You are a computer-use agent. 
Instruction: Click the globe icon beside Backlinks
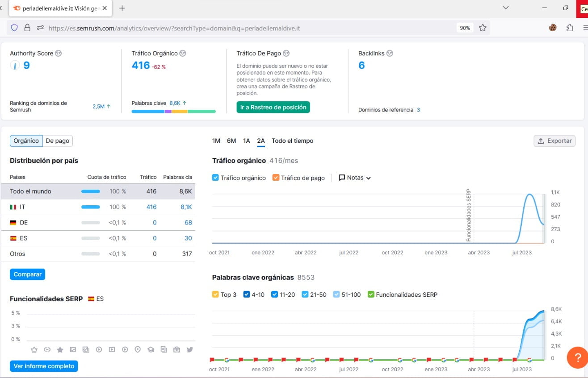390,53
